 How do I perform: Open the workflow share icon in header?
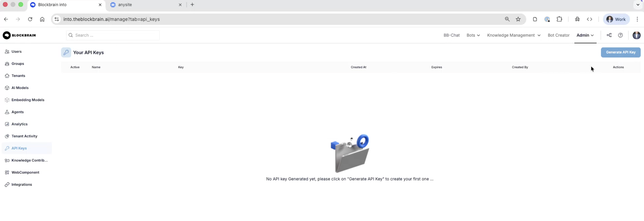pos(609,35)
